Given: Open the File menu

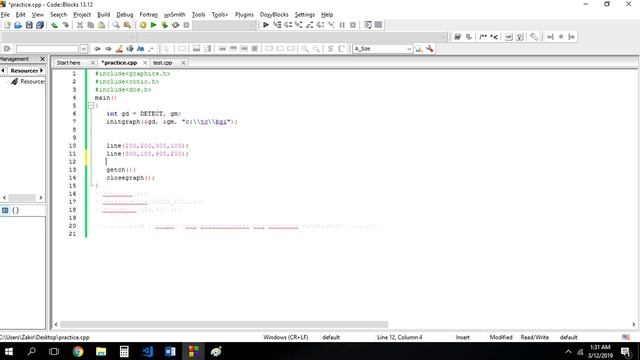Looking at the screenshot, I should [5, 15].
